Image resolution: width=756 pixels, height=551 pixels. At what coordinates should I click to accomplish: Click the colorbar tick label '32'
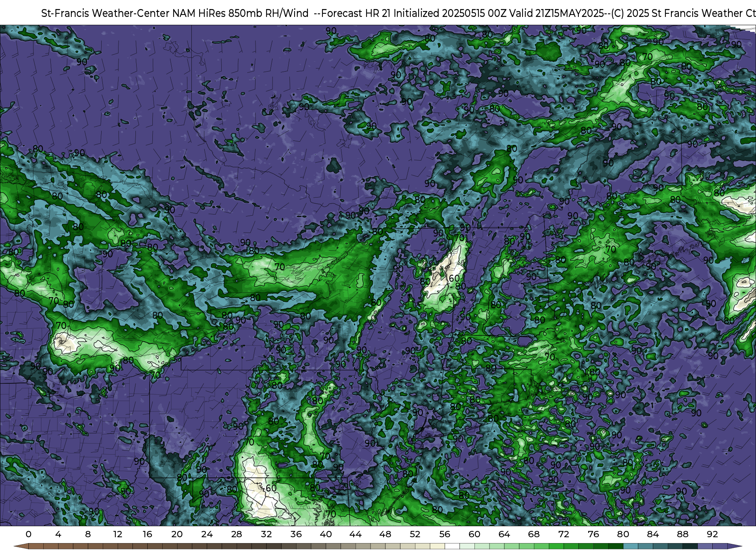point(266,534)
